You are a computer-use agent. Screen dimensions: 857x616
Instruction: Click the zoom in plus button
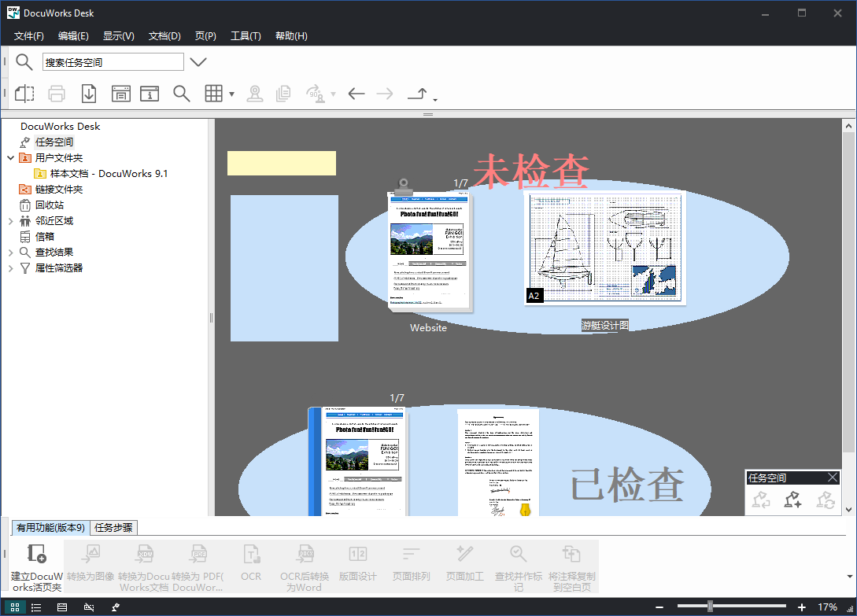tap(802, 607)
